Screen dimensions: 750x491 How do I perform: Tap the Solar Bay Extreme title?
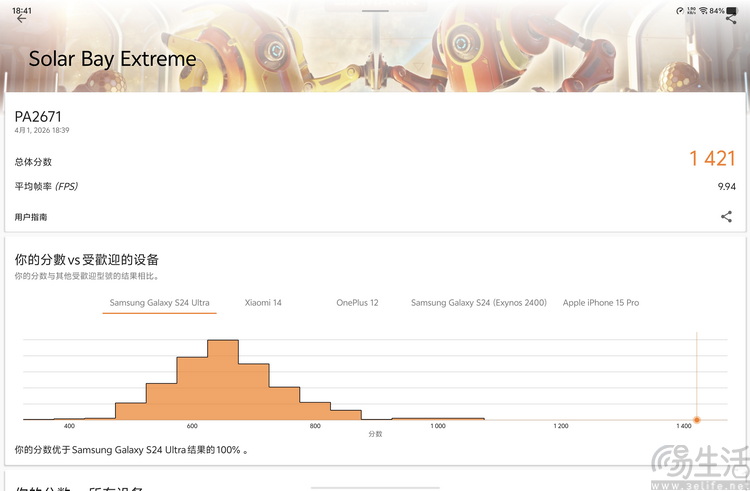coord(112,59)
